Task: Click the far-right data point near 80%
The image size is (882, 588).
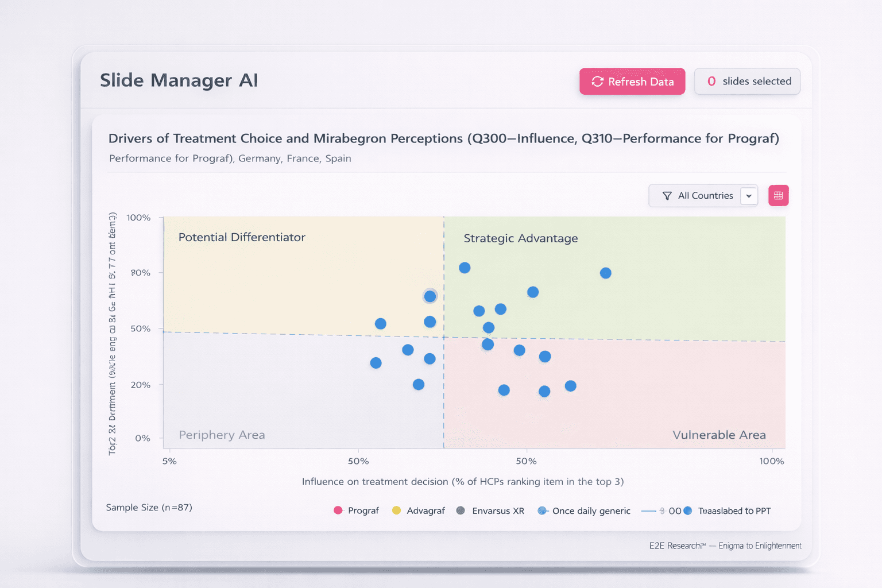Action: (x=606, y=273)
